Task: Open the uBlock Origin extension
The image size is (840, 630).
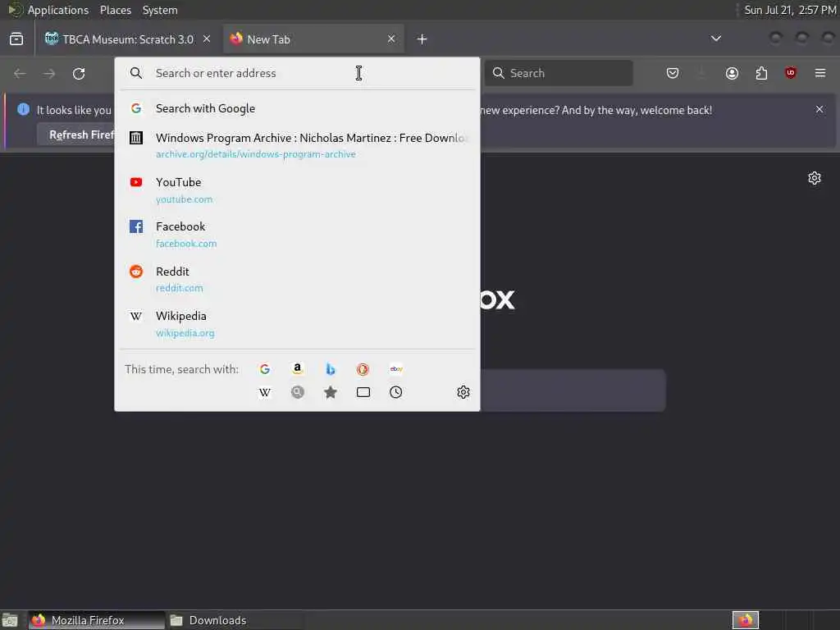Action: point(791,73)
